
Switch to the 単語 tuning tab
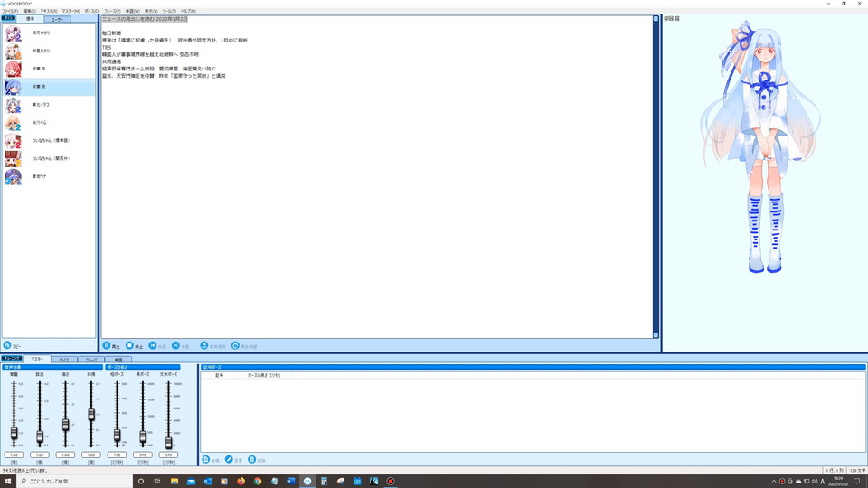click(118, 360)
